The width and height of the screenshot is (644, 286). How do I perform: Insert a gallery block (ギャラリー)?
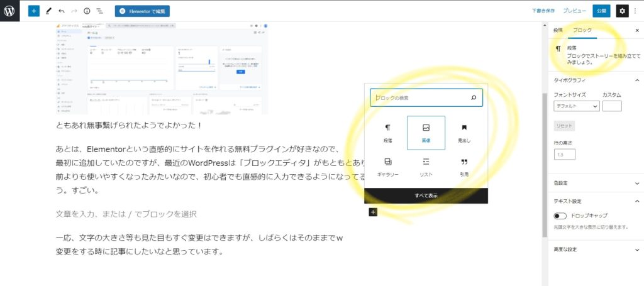[x=388, y=167]
